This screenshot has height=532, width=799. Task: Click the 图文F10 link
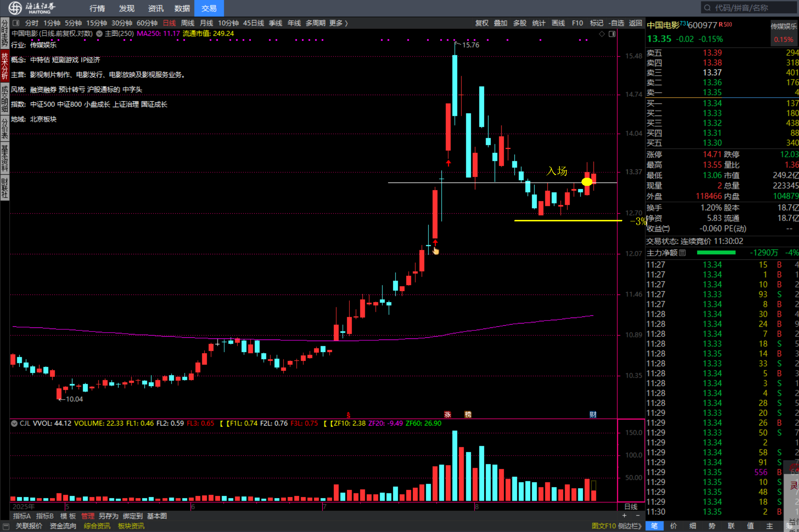click(x=604, y=526)
